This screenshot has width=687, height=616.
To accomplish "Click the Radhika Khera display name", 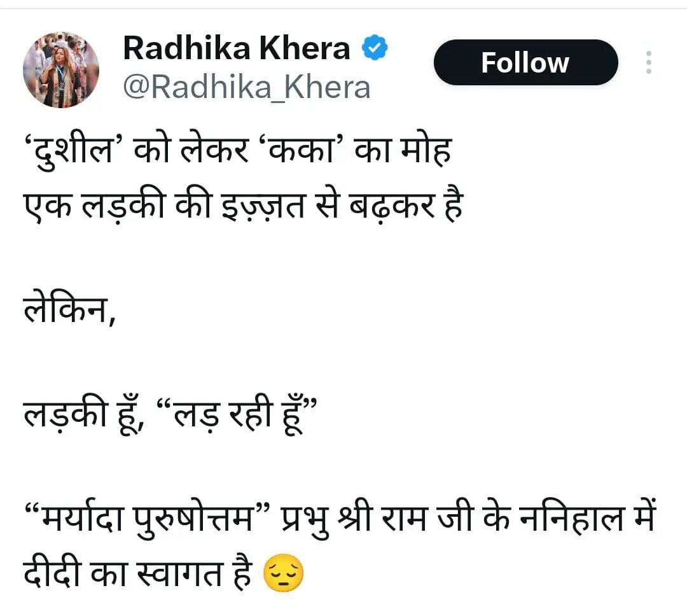I will click(237, 48).
